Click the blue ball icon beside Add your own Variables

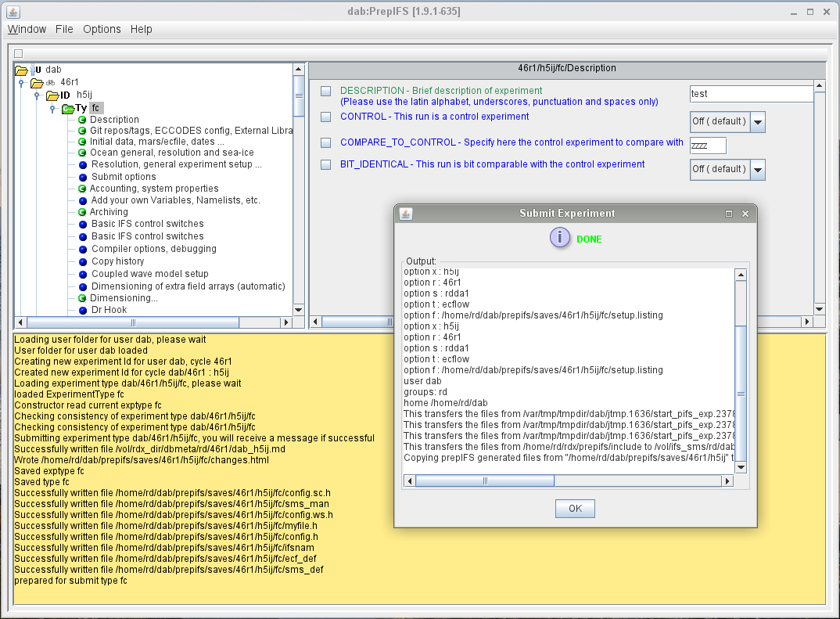82,201
